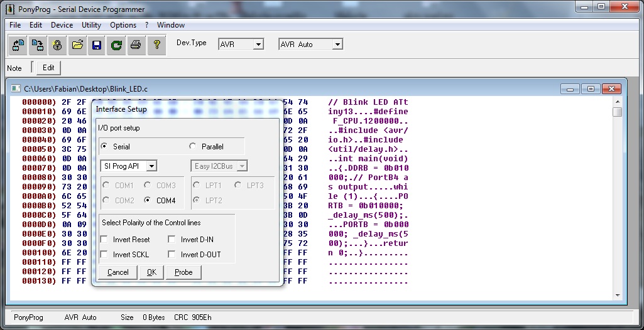Viewport: 644px width, 330px height.
Task: Select the COM1 port radio button
Action: pyautogui.click(x=106, y=185)
